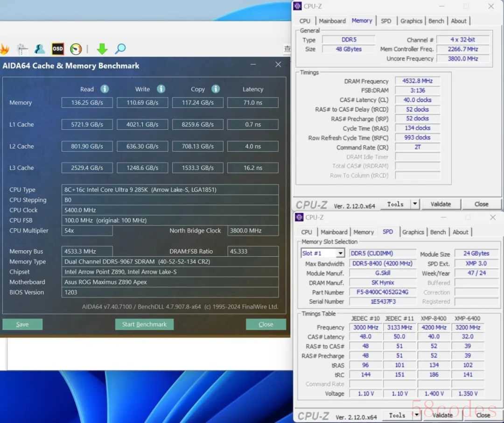Click the green download arrow toolbar icon

coord(102,49)
